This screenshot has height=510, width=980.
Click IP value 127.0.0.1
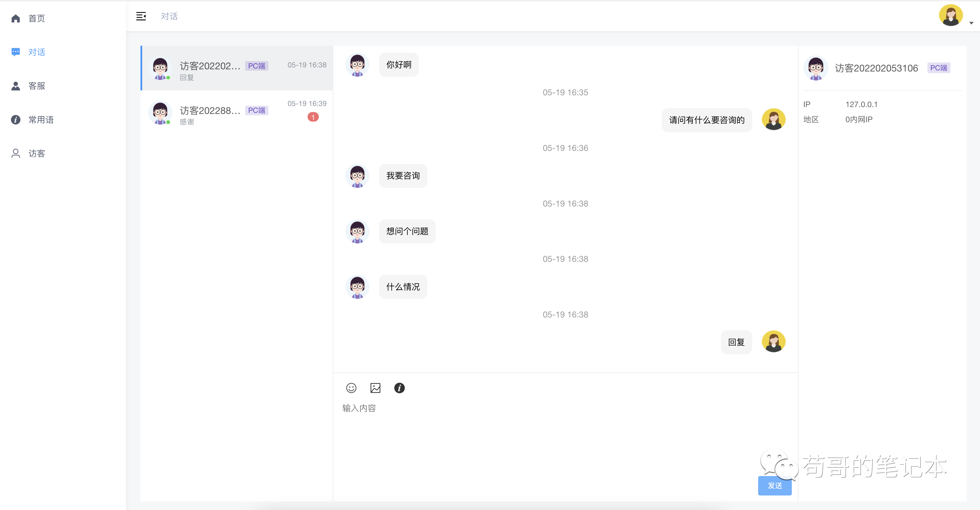click(861, 104)
